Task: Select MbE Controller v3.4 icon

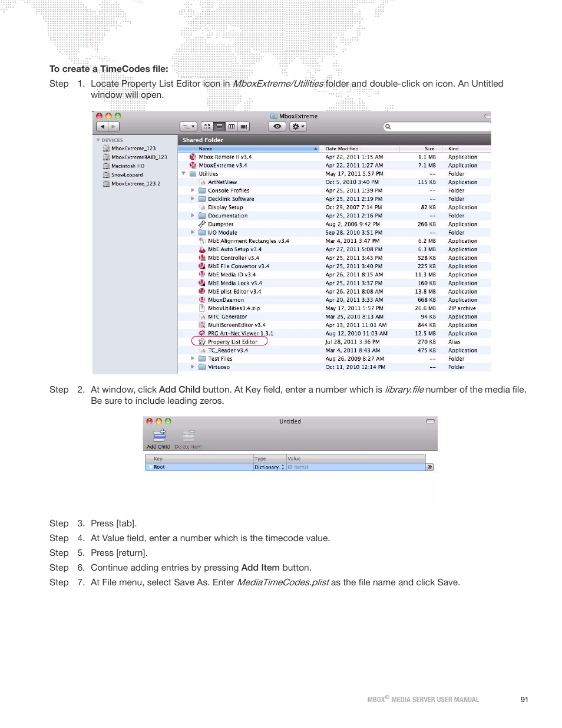Action: [x=202, y=258]
